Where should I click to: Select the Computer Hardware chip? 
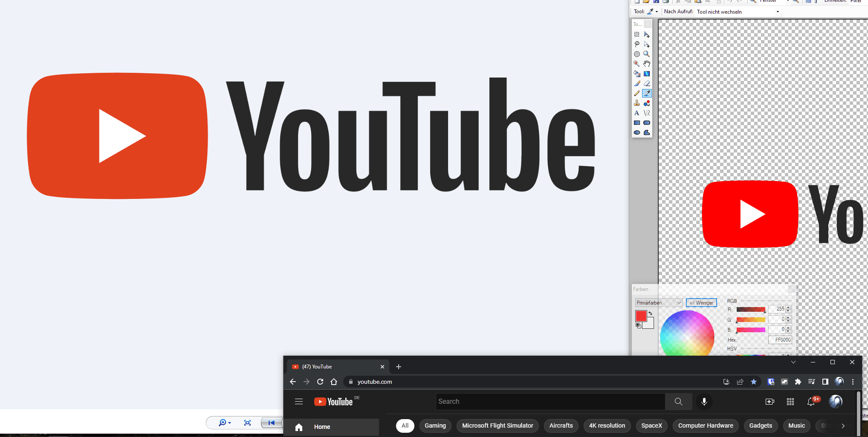[706, 425]
